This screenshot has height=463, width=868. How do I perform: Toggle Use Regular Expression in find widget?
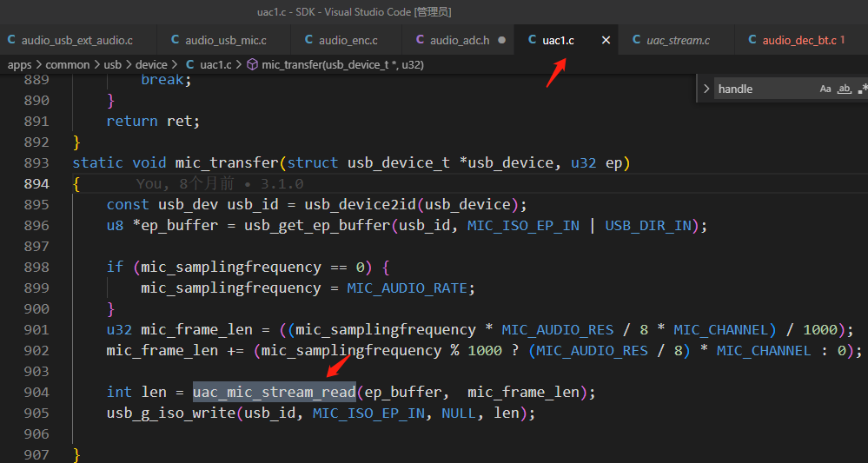point(863,89)
